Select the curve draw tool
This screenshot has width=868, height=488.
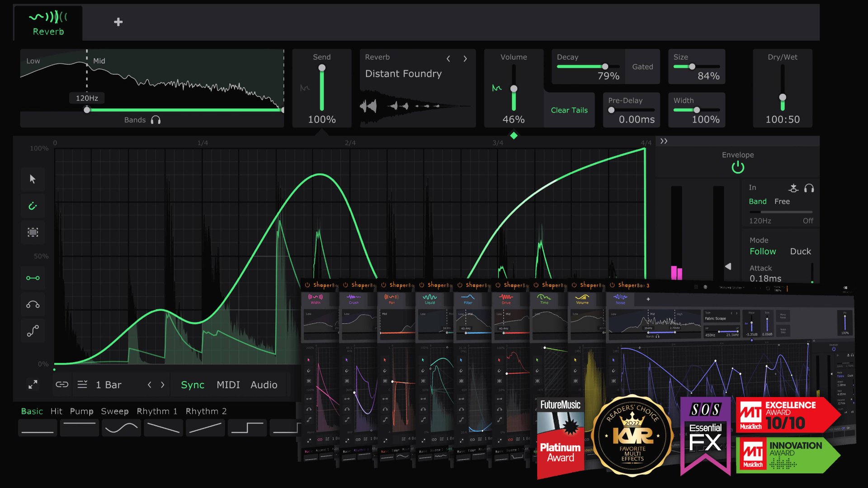pyautogui.click(x=33, y=304)
